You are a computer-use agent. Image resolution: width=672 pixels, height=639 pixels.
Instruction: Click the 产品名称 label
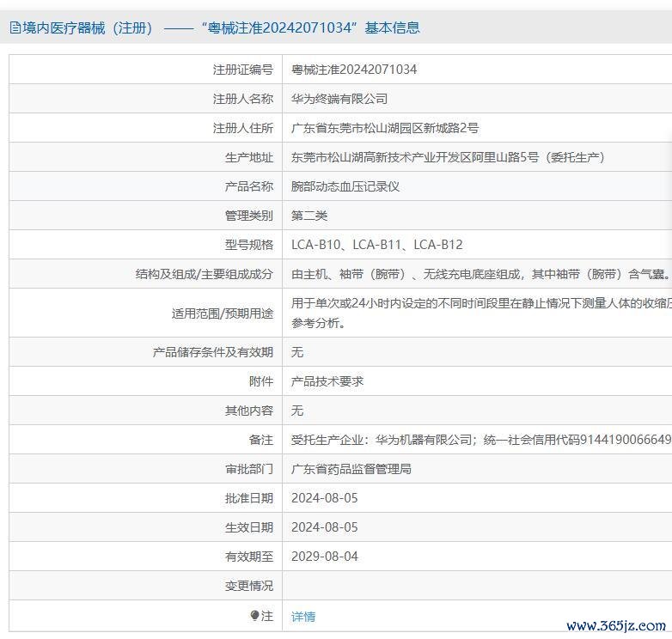click(x=248, y=186)
